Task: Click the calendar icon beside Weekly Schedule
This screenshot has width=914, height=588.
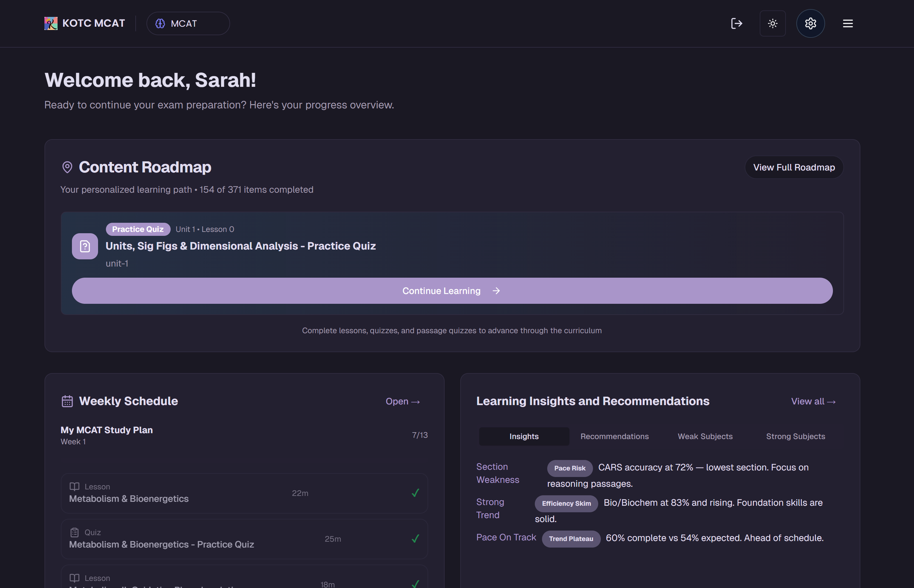Action: pos(67,401)
